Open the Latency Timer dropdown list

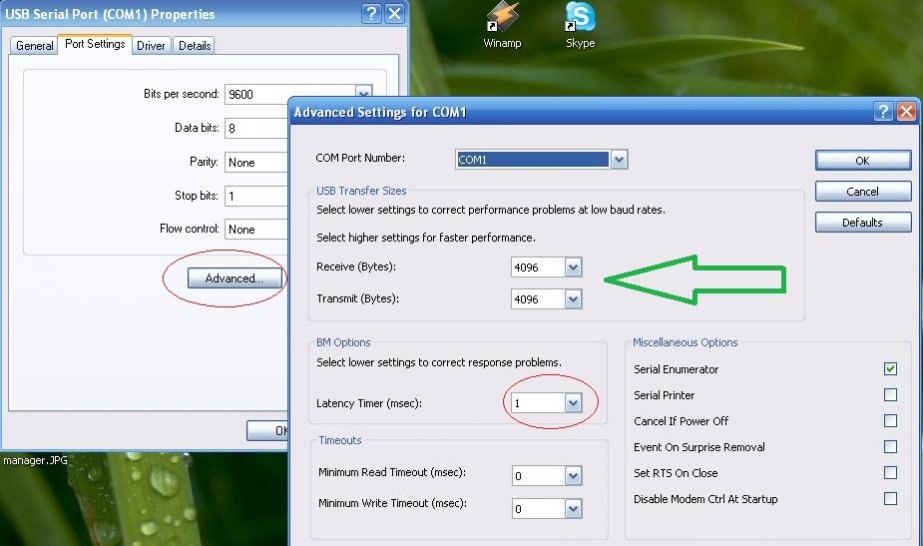573,403
